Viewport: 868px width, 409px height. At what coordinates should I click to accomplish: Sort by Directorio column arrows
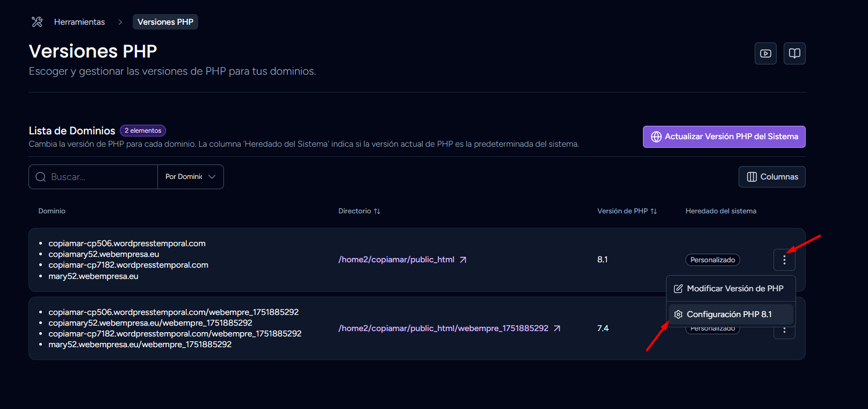click(377, 211)
